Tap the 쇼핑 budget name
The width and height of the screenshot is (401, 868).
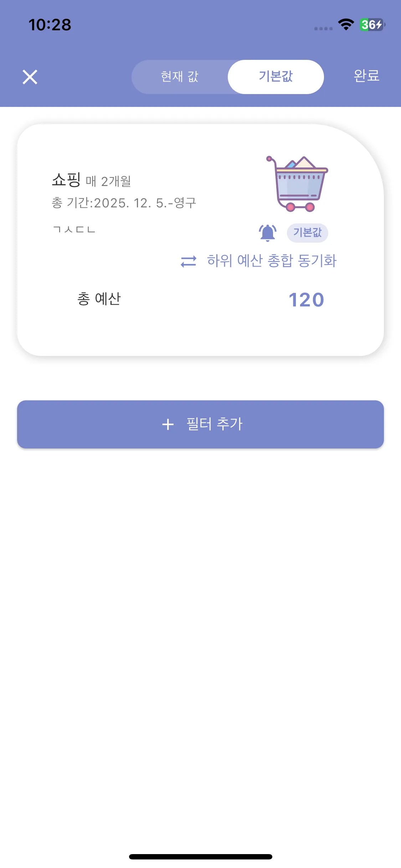click(66, 180)
